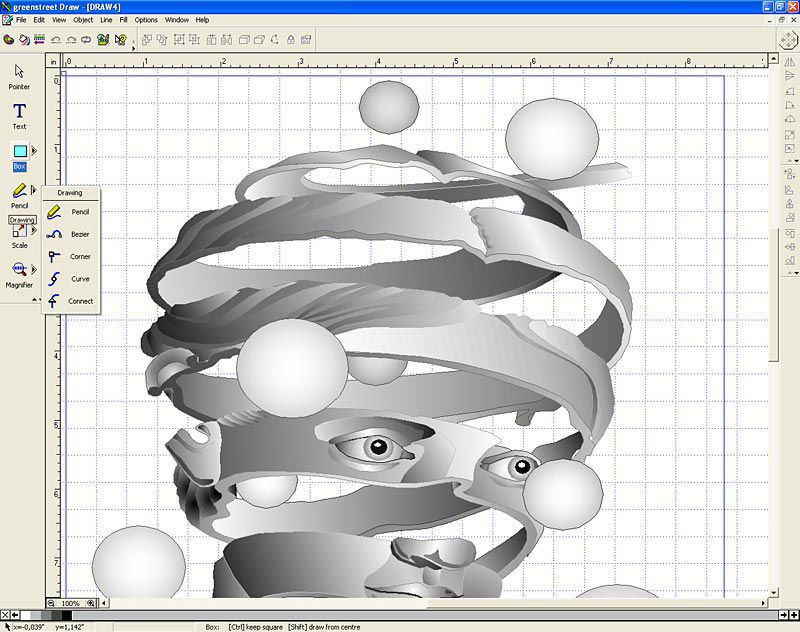Screen dimensions: 800x632
Task: Choose Pencil from the Drawing flyout
Action: tap(70, 212)
